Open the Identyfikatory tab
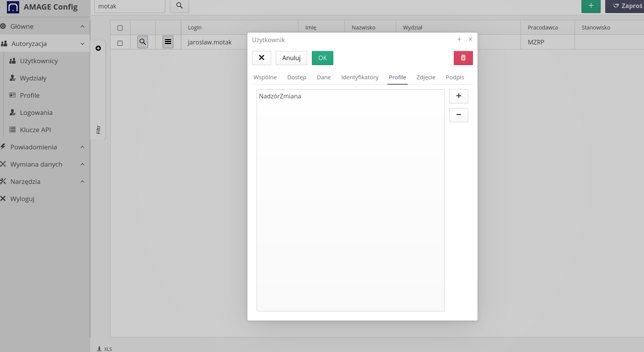This screenshot has width=644, height=352. tap(359, 77)
